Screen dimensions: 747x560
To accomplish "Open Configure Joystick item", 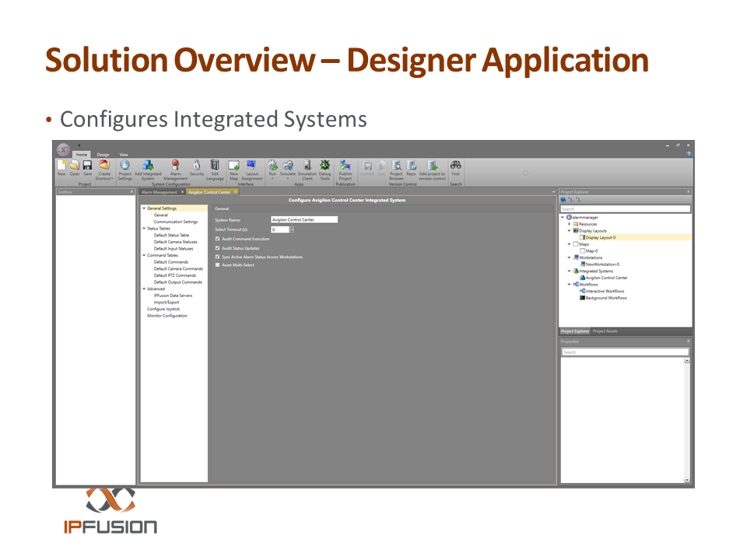I will 163,309.
